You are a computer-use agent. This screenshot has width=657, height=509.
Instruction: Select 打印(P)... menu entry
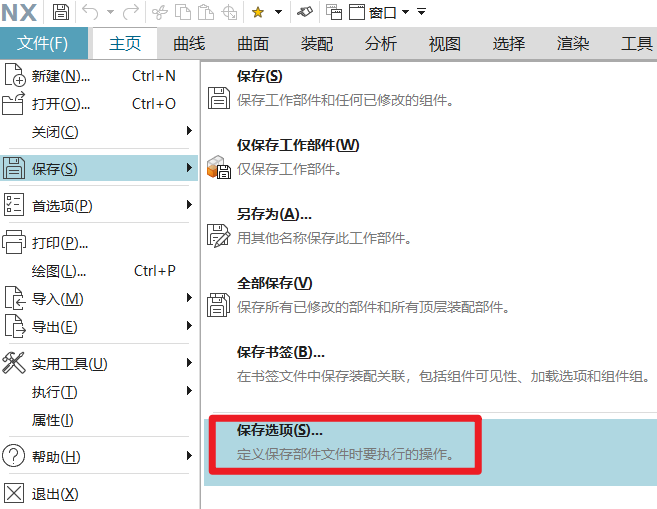tap(99, 243)
